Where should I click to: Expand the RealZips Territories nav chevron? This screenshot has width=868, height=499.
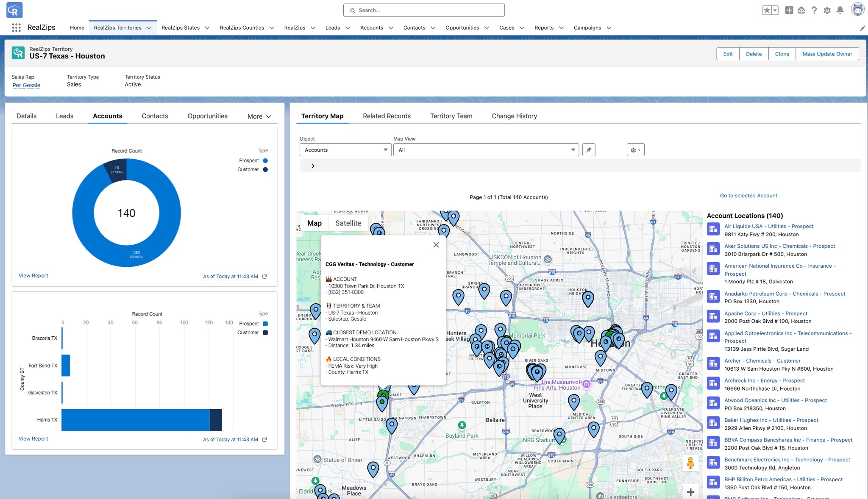[149, 28]
